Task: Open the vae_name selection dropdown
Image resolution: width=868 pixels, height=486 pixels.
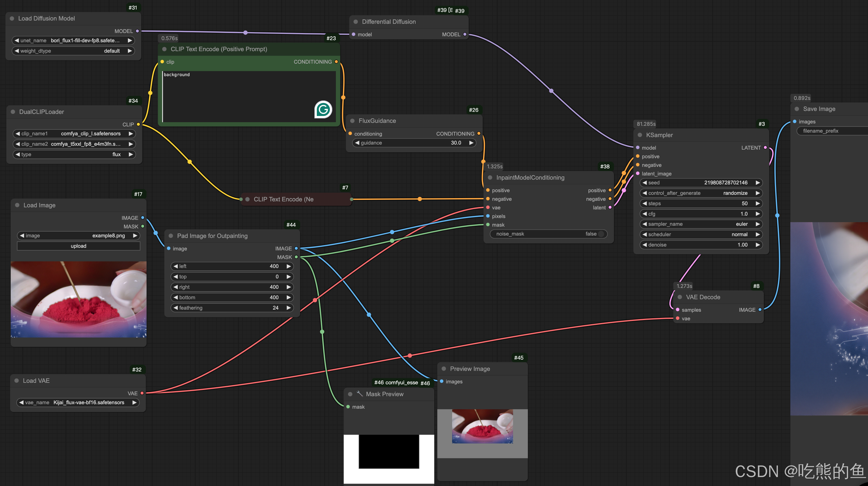Action: pos(78,402)
